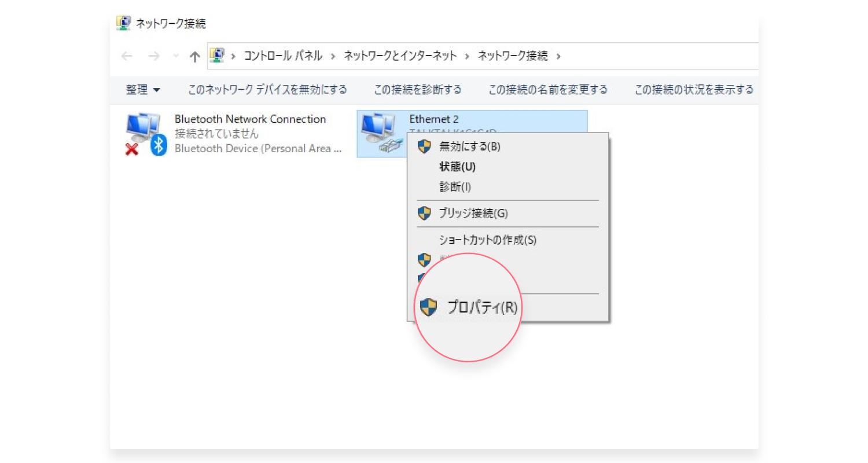
Task: Click the network icon in address bar
Action: (x=217, y=55)
